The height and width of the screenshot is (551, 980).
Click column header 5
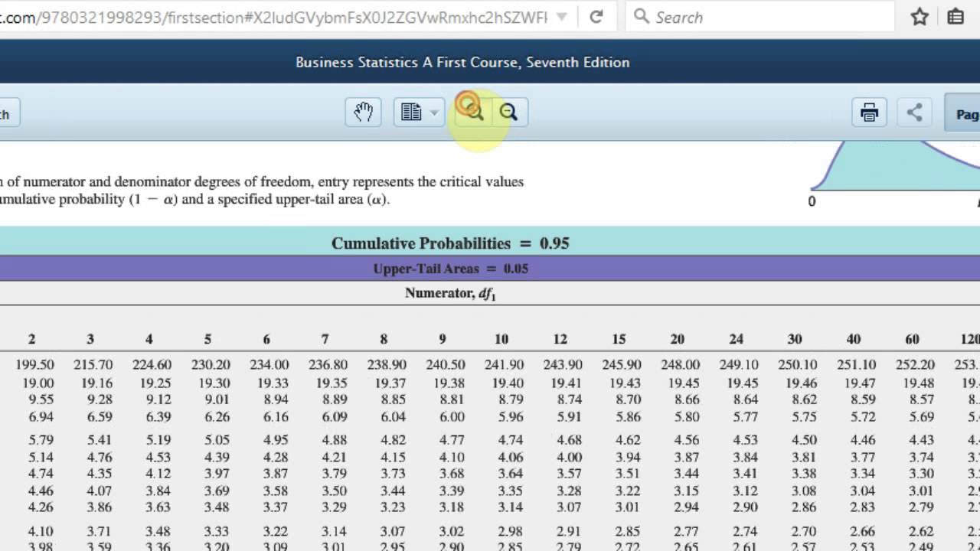pyautogui.click(x=207, y=339)
